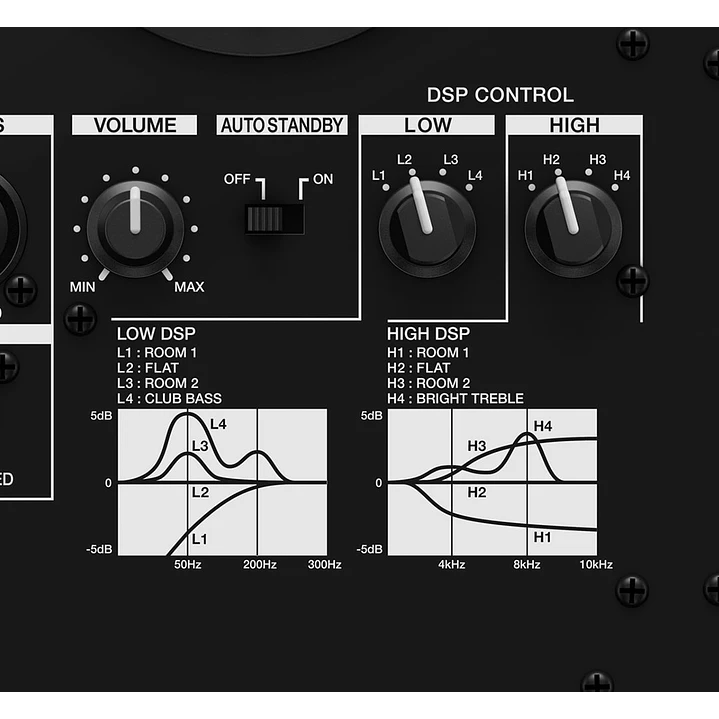
Task: Select the H2 position dot
Action: 558,172
